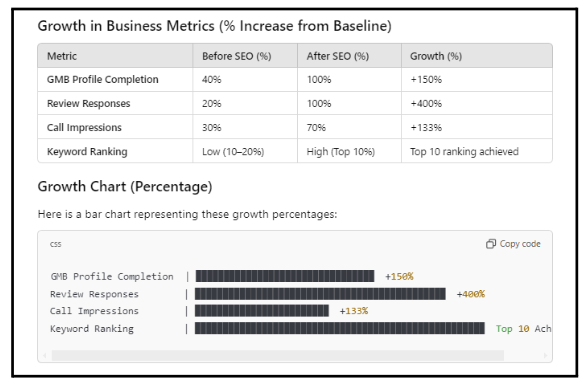Click the horizontal scrollbar in code block
This screenshot has height=383, width=588.
(278, 355)
